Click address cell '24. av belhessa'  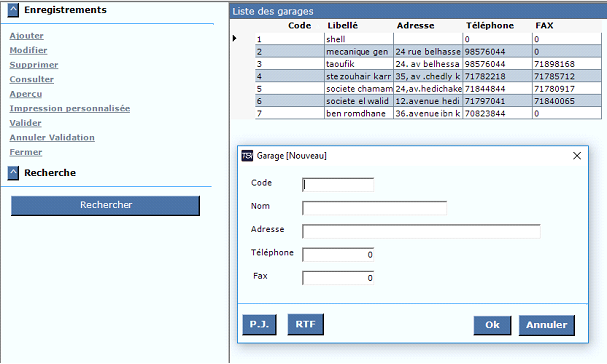coord(428,64)
